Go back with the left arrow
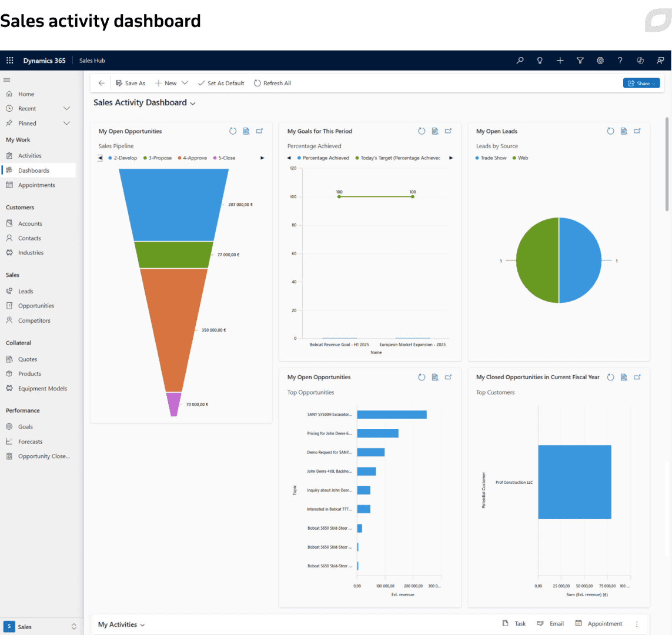 [101, 83]
